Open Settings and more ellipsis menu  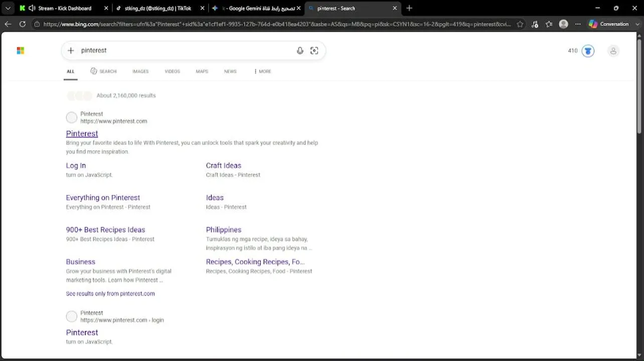[x=578, y=24]
